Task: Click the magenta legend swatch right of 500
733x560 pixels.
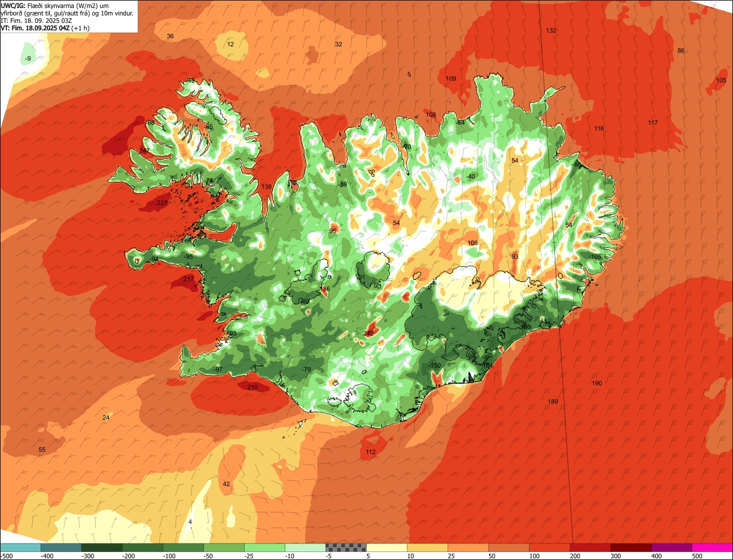Action: (x=712, y=547)
